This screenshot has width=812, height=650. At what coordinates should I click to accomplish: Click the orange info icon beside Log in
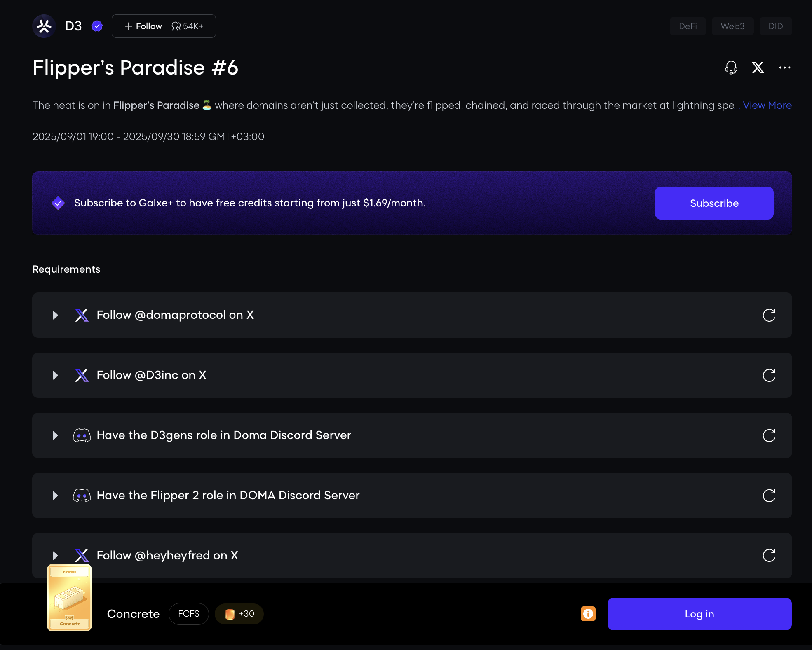(x=588, y=614)
